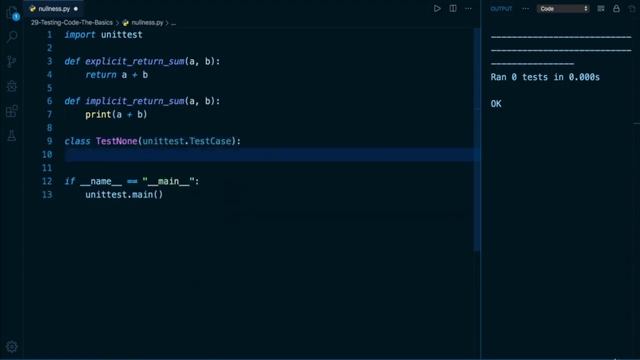Image resolution: width=640 pixels, height=360 pixels.
Task: Select the Code output channel dropdown
Action: (563, 9)
